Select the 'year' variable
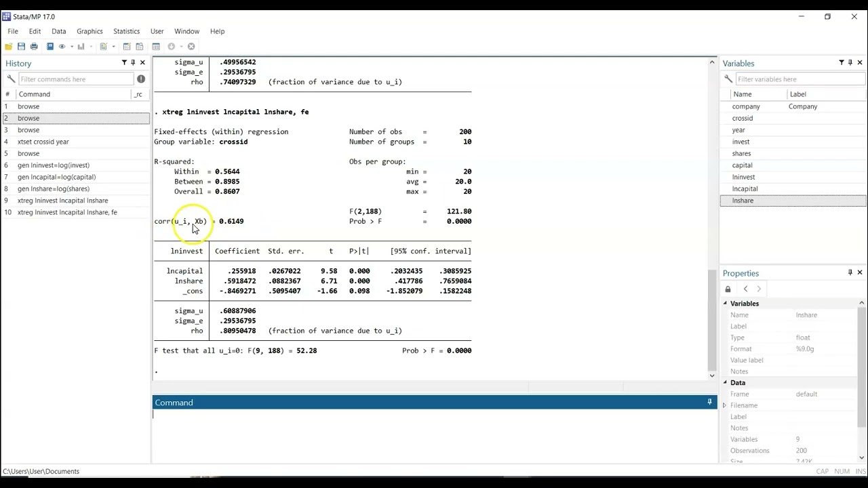 793,130
